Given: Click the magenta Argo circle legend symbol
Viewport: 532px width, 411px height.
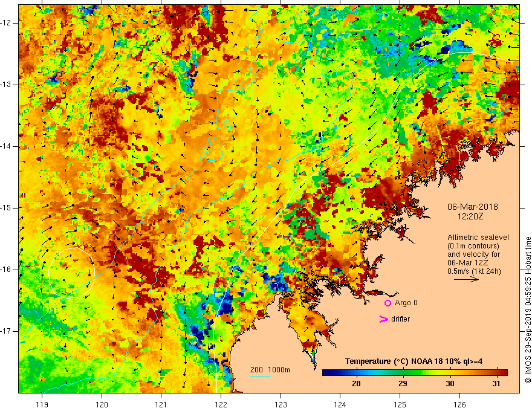Looking at the screenshot, I should tap(388, 303).
